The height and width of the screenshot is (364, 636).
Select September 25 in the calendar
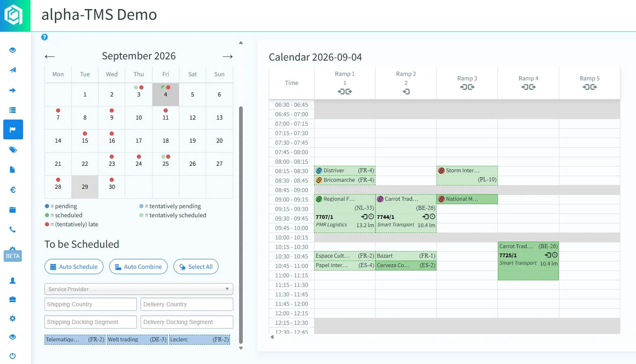[166, 164]
